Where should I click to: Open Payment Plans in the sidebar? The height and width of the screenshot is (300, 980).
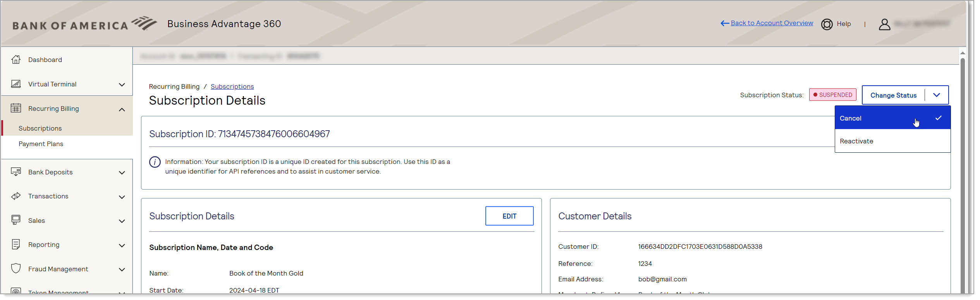click(41, 144)
